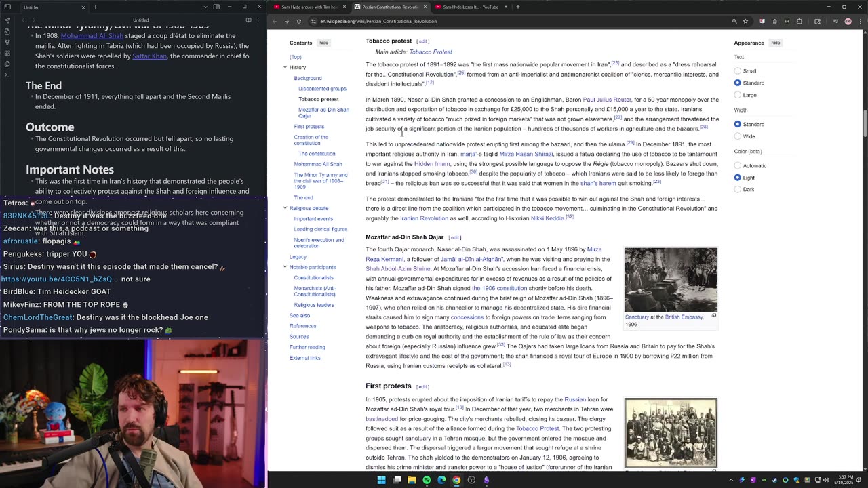
Task: Select the Wide width option
Action: pyautogui.click(x=738, y=136)
